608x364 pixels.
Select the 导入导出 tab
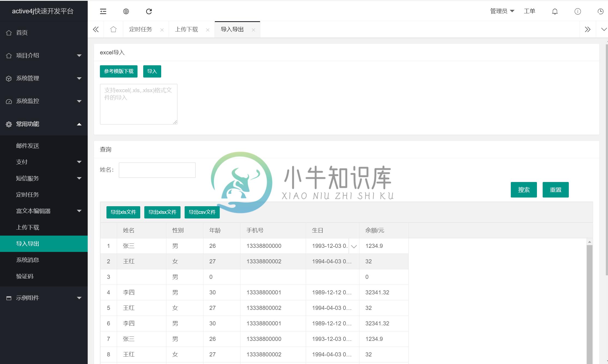232,29
